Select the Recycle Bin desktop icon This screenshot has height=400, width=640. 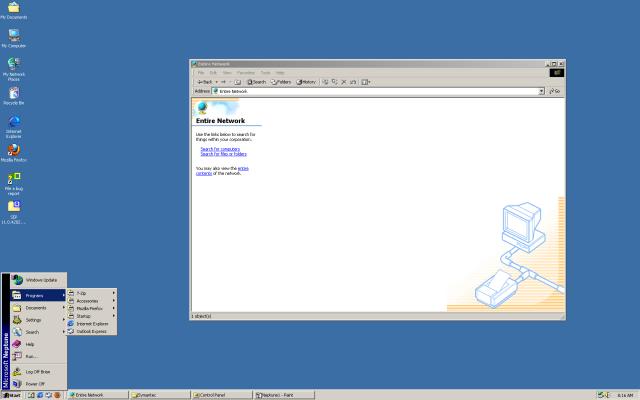13,96
